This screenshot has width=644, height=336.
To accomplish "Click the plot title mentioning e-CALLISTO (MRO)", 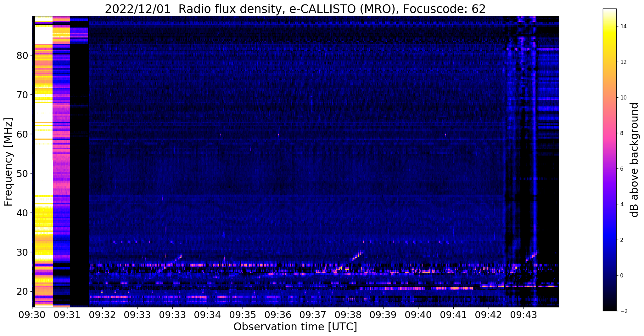I will [295, 9].
